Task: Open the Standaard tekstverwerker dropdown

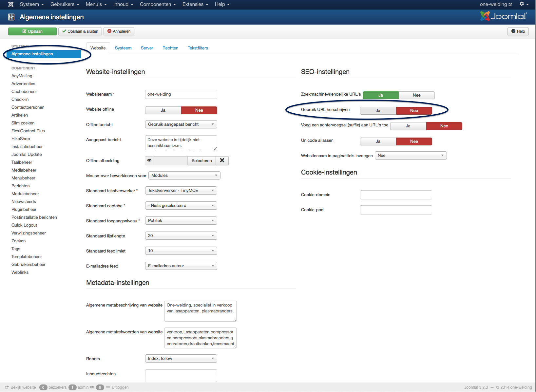Action: (181, 191)
